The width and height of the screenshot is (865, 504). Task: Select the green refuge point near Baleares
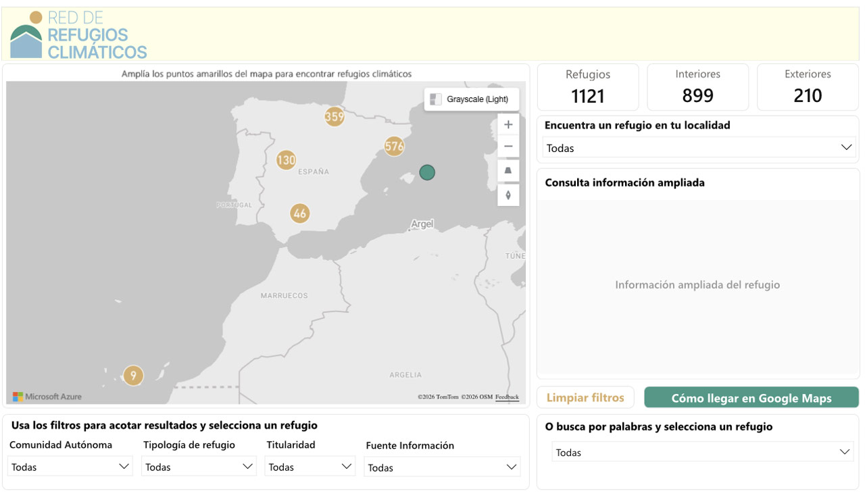point(426,172)
